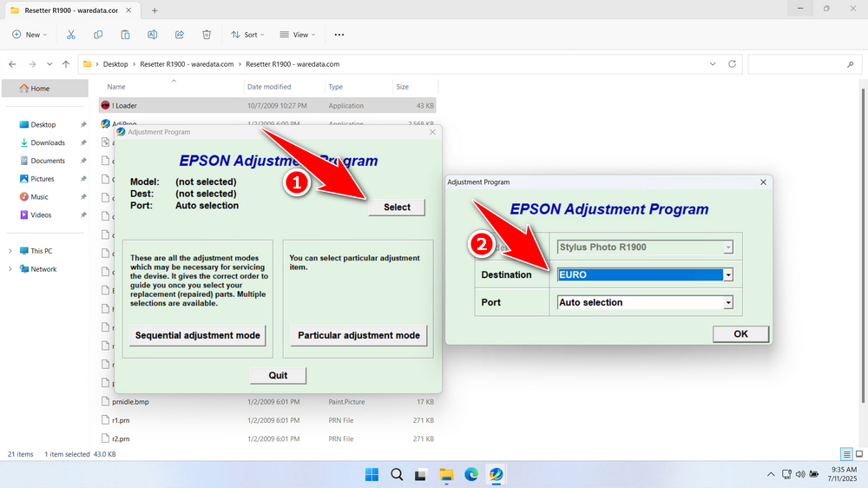The width and height of the screenshot is (868, 488).
Task: Click the Quit button
Action: pos(278,376)
